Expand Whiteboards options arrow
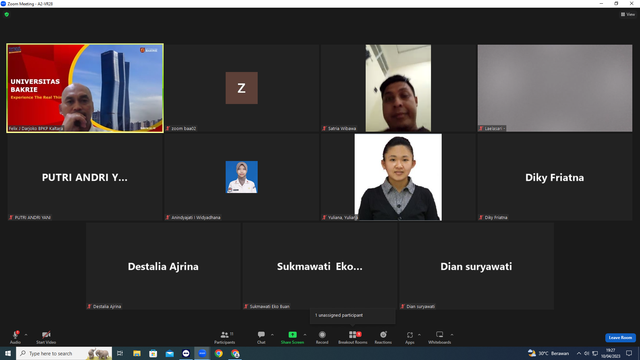The height and width of the screenshot is (360, 640). [x=452, y=335]
